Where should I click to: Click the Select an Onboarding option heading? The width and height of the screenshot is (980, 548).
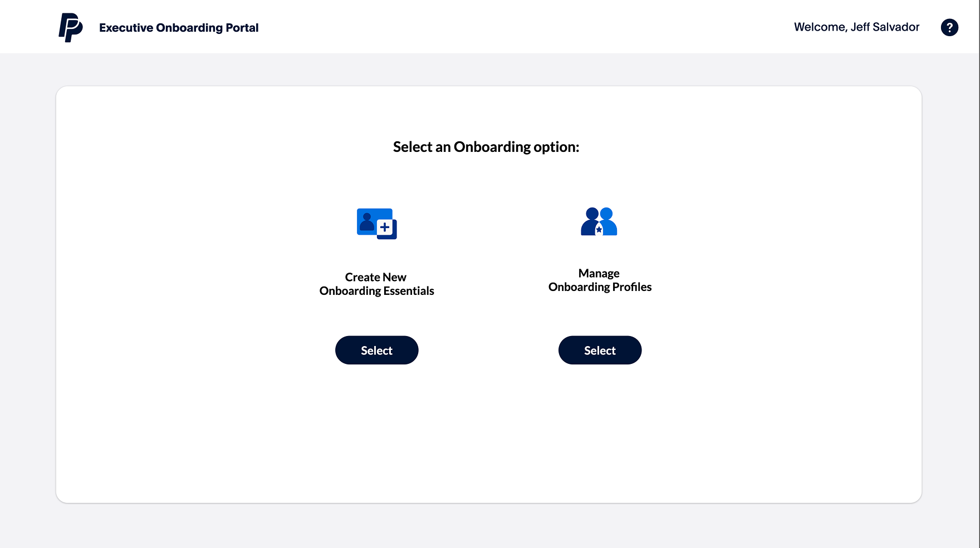click(x=486, y=147)
